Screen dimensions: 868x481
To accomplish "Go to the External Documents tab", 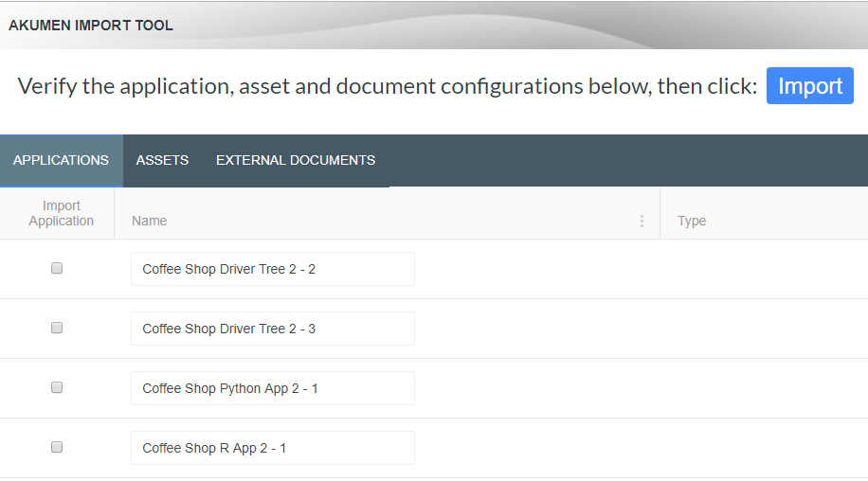I will pos(296,160).
